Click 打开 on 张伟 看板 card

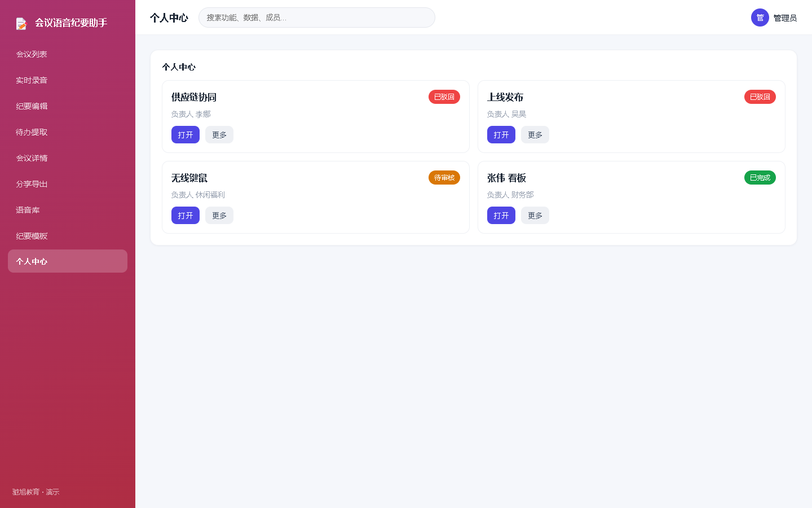[x=501, y=216]
